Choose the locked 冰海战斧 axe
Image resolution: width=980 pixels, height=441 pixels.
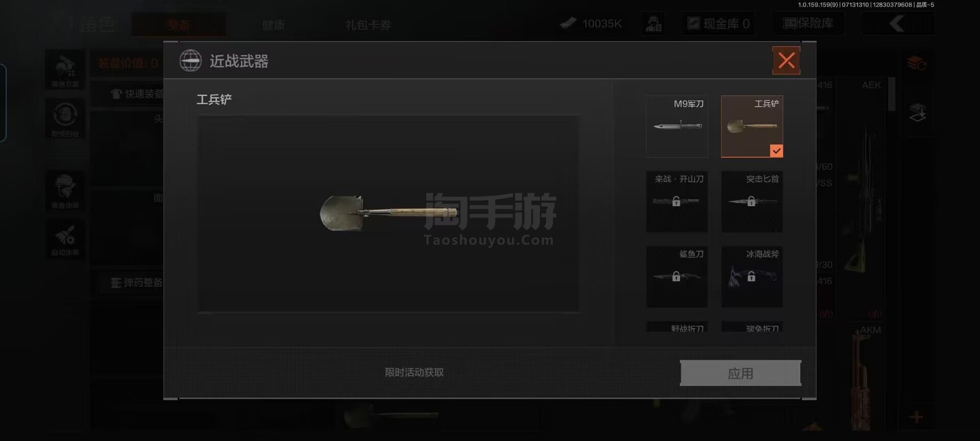coord(752,277)
